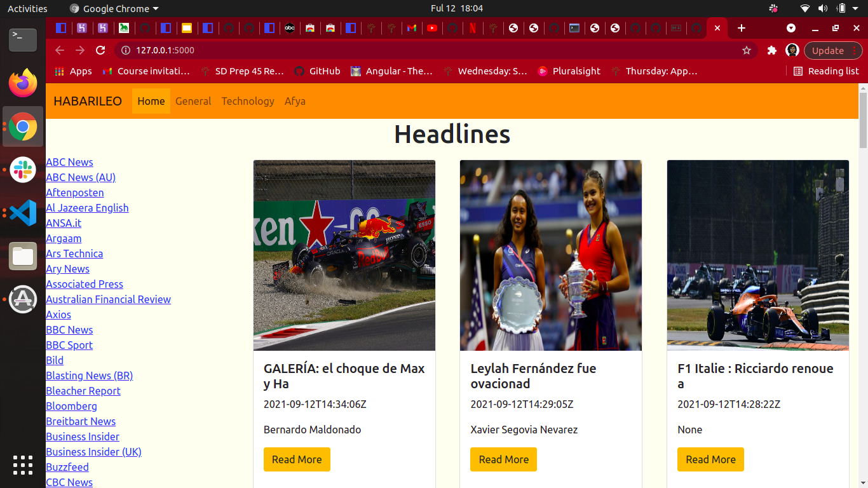This screenshot has height=488, width=868.
Task: Switch to the yellow-icon tab
Action: 187,28
